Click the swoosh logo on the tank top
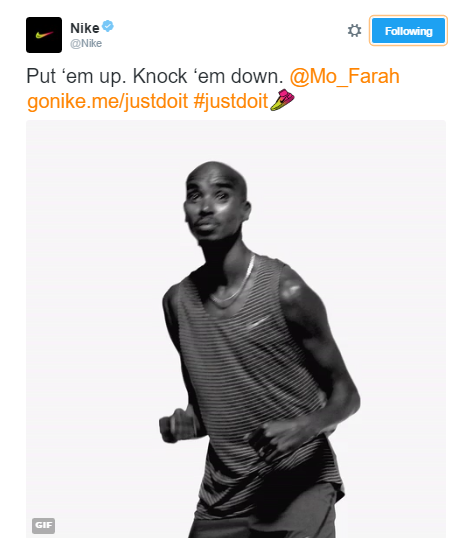This screenshot has width=475, height=538. (x=260, y=323)
